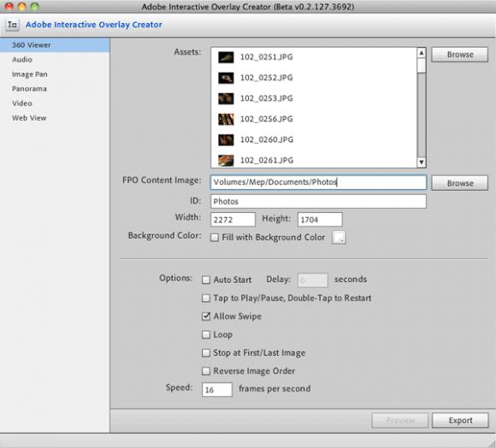The width and height of the screenshot is (496, 448).
Task: Select the 102_0253.JPG thumbnail
Action: (226, 98)
